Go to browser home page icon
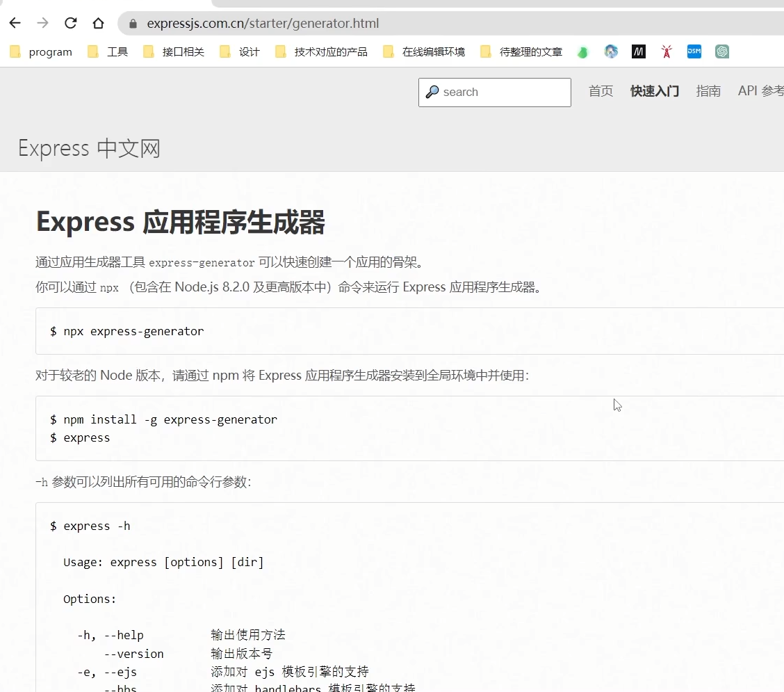Screen dimensions: 784x692 click(x=99, y=23)
